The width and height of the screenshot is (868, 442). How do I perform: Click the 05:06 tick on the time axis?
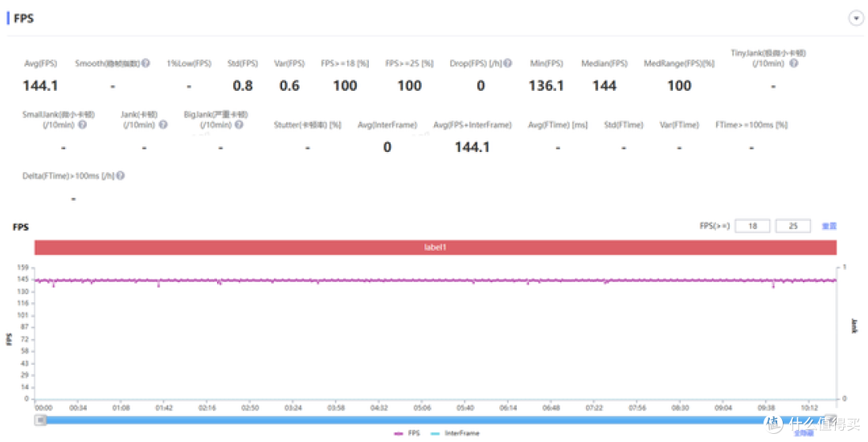pos(422,407)
